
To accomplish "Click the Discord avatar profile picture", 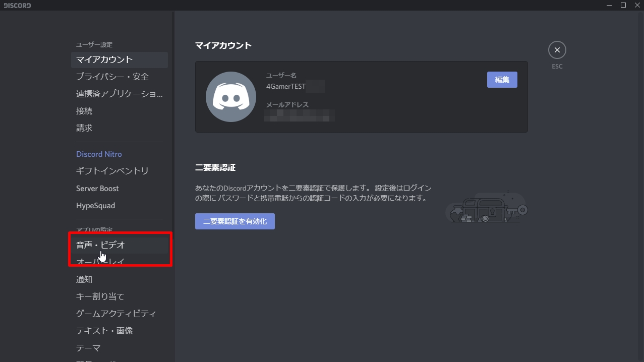I will click(x=231, y=97).
